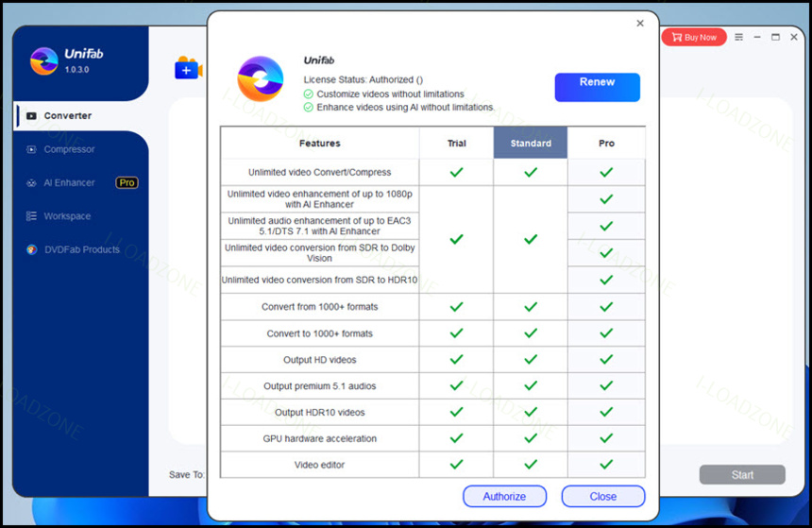
Task: Click Trial checkmark for Output HD videos
Action: click(456, 359)
